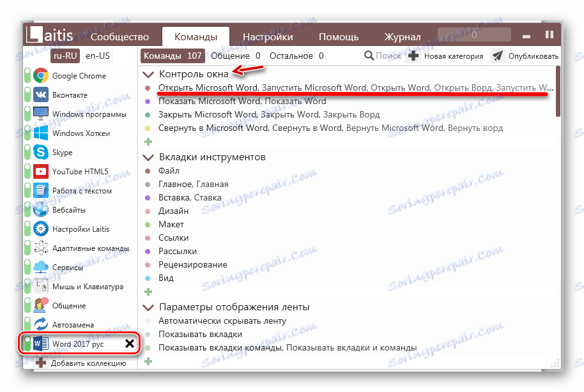The width and height of the screenshot is (584, 392).
Task: Select the Общение 0 filter tab
Action: click(x=235, y=56)
